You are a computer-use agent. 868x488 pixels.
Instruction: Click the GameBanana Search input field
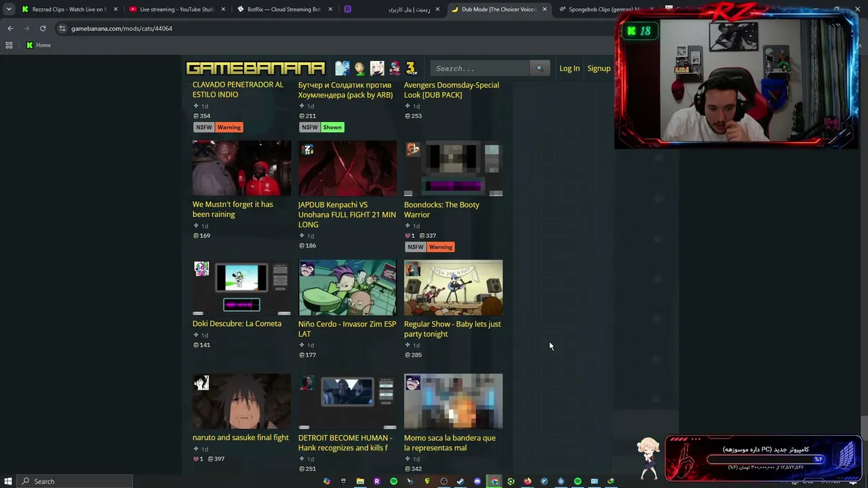(x=480, y=68)
